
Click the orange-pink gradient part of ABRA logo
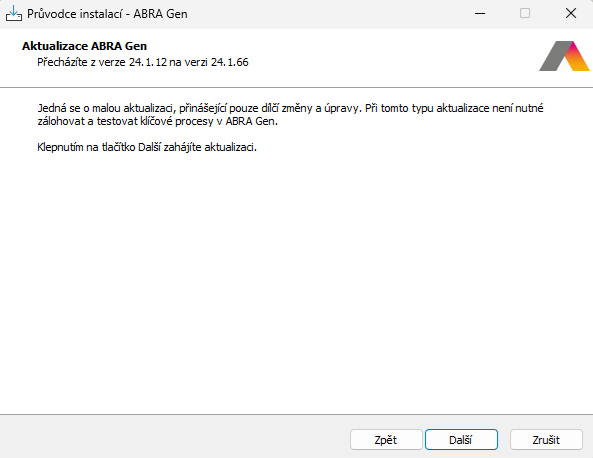point(577,57)
